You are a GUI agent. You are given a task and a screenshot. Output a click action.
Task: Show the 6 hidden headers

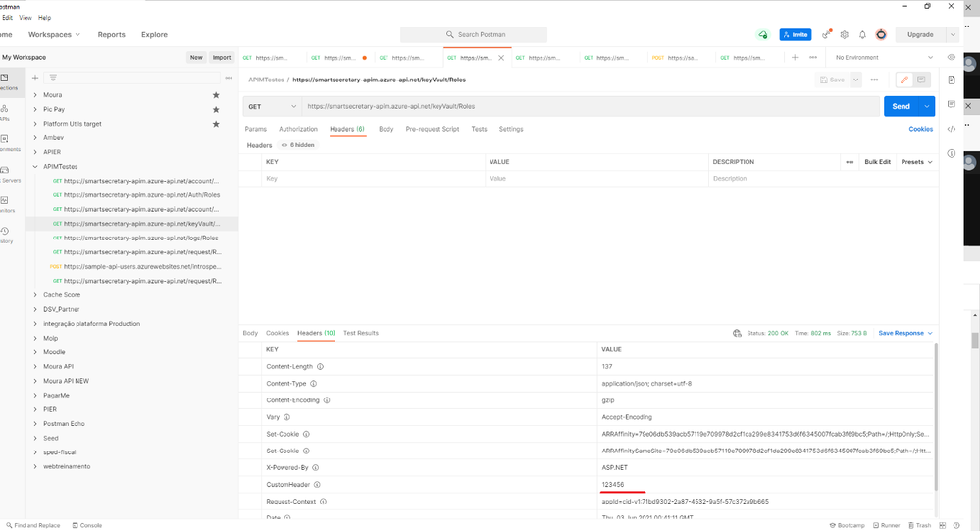(x=298, y=145)
